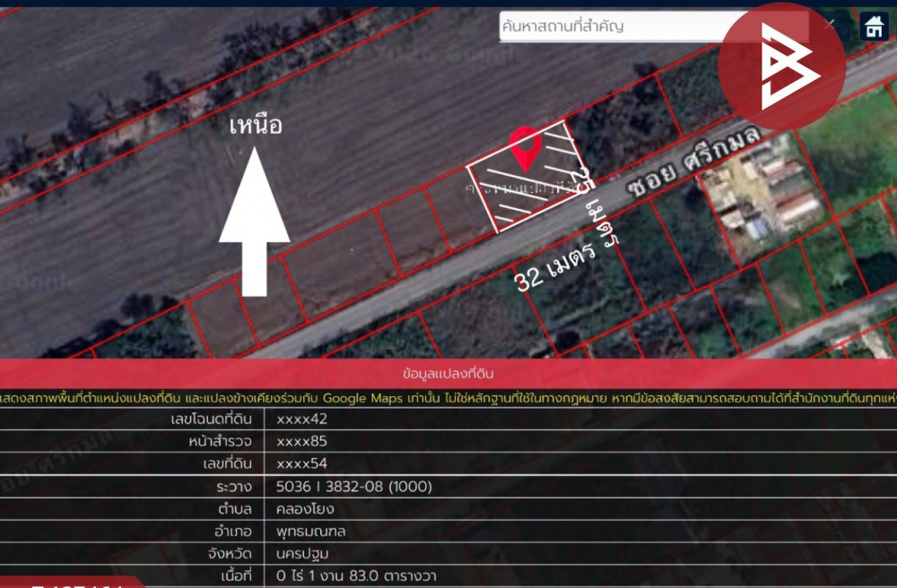Click the Google Maps disclaimer text
Image resolution: width=897 pixels, height=588 pixels.
448,397
